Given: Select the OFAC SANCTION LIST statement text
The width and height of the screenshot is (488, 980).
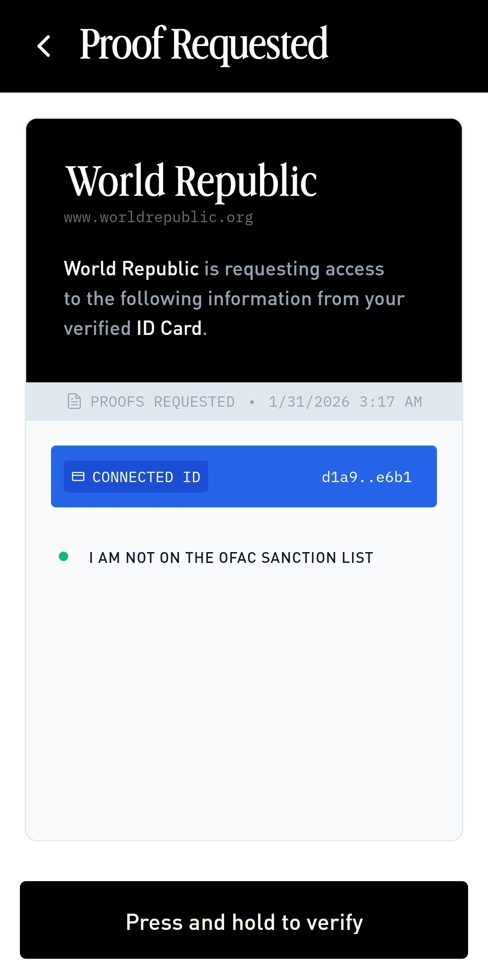Looking at the screenshot, I should [231, 557].
